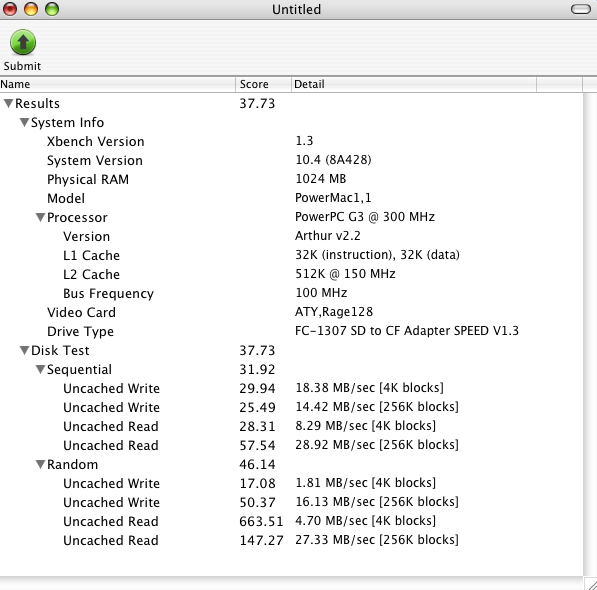Click the Detail column header
The image size is (597, 590).
coord(414,84)
